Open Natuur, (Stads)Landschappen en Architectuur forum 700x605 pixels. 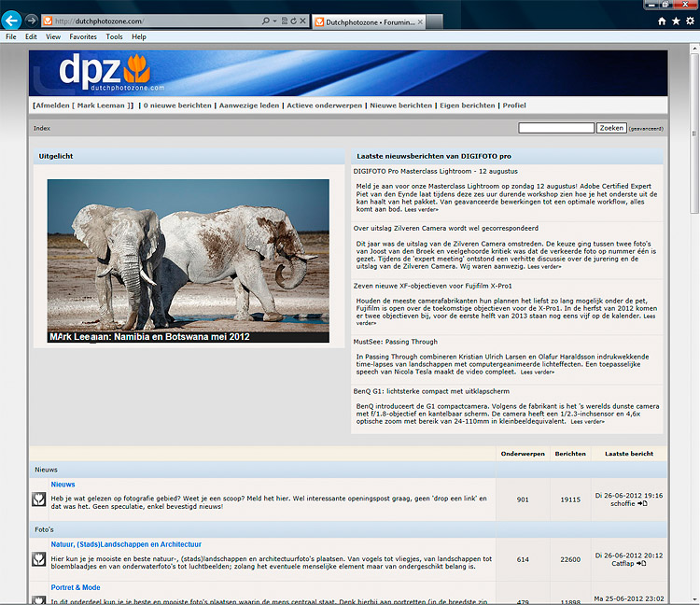(126, 544)
